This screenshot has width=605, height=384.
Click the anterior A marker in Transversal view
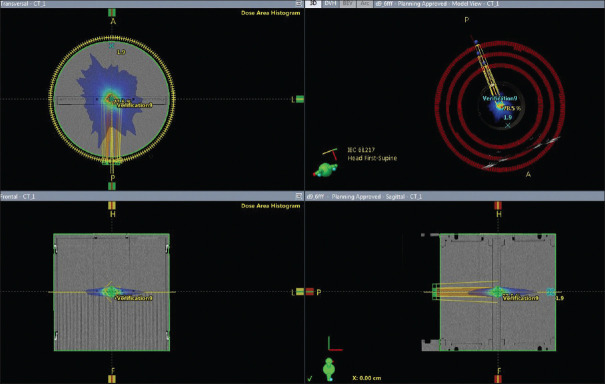(113, 21)
